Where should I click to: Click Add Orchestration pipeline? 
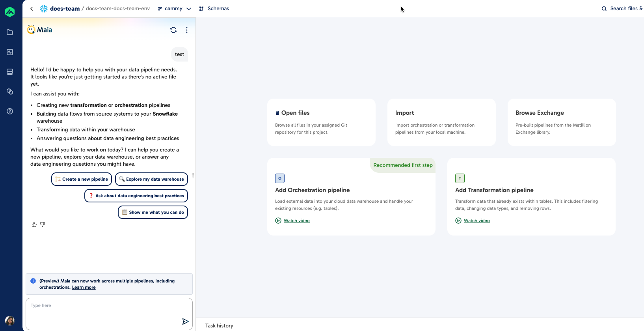(x=351, y=196)
